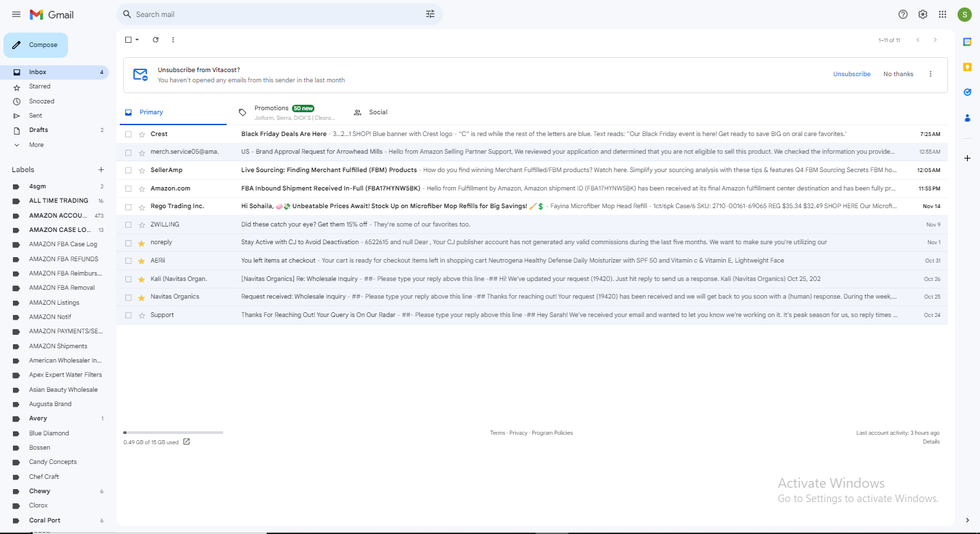
Task: Open more options on Vitacost unsubscribe card
Action: tap(930, 74)
